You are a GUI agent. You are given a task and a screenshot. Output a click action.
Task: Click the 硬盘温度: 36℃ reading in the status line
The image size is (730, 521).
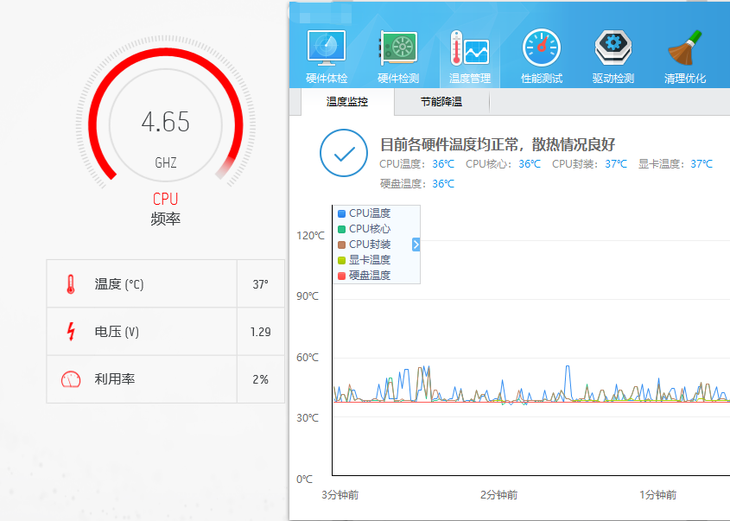417,184
